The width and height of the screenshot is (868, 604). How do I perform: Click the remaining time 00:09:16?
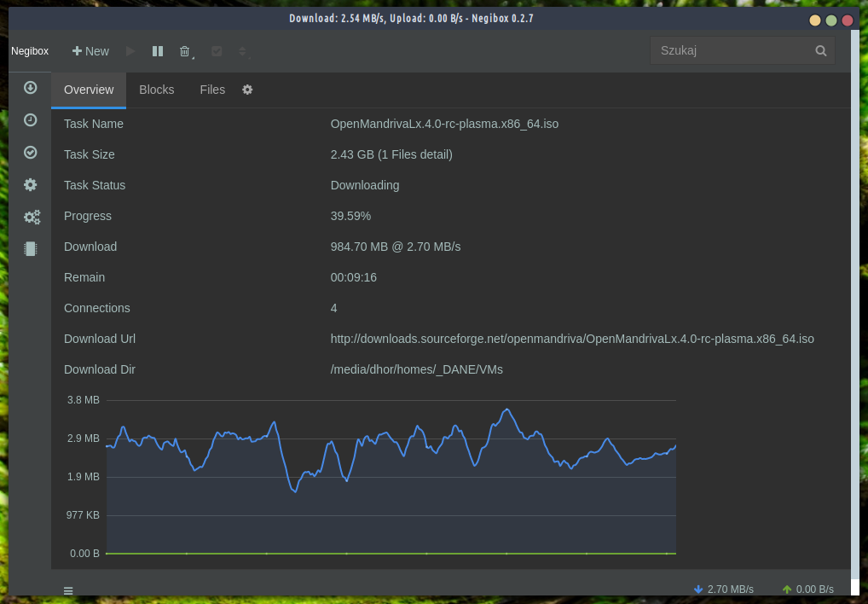354,277
